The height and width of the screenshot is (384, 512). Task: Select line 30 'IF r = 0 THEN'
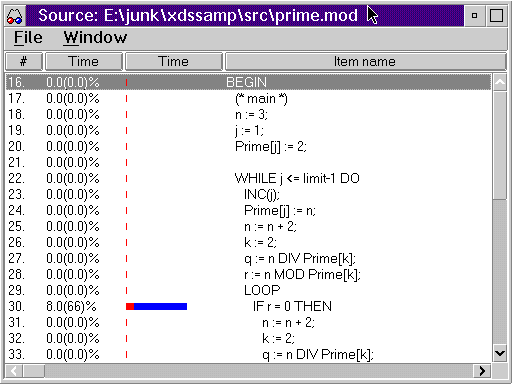coord(248,306)
